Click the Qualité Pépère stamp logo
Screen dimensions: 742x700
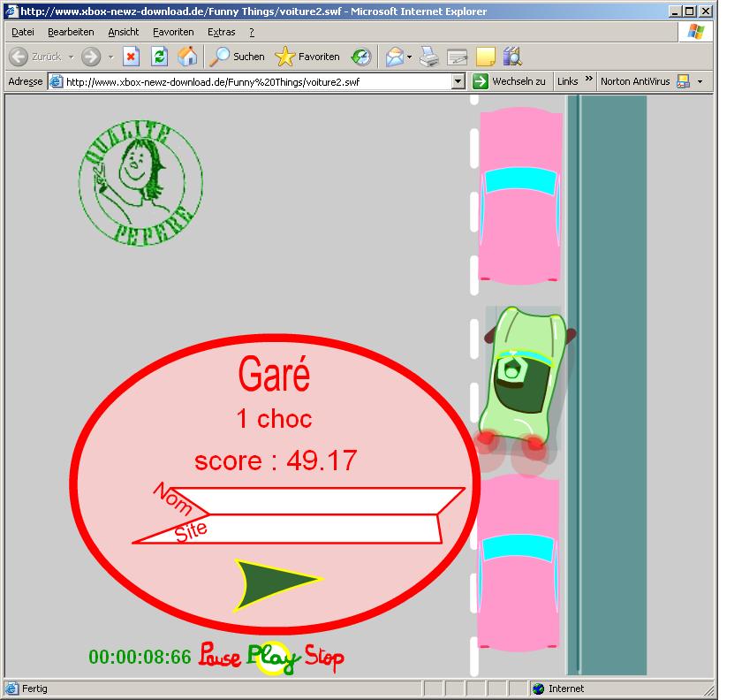[x=140, y=181]
